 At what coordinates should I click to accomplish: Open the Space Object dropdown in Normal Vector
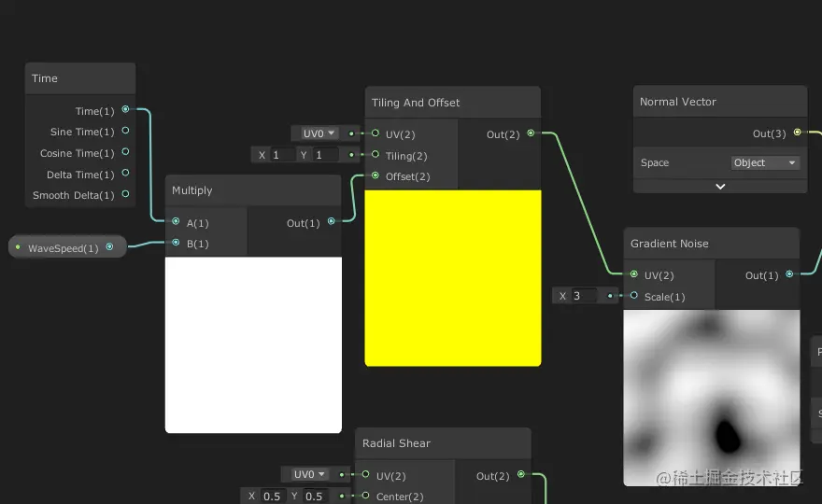[x=765, y=163]
